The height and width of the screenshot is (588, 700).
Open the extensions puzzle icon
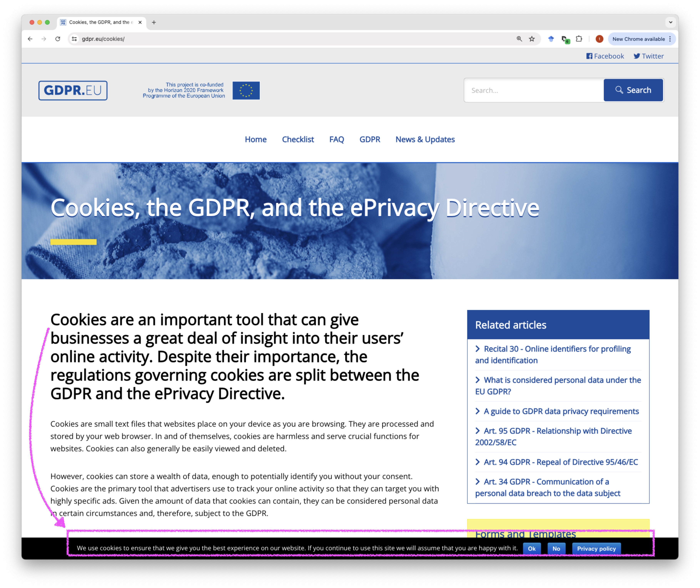tap(579, 39)
